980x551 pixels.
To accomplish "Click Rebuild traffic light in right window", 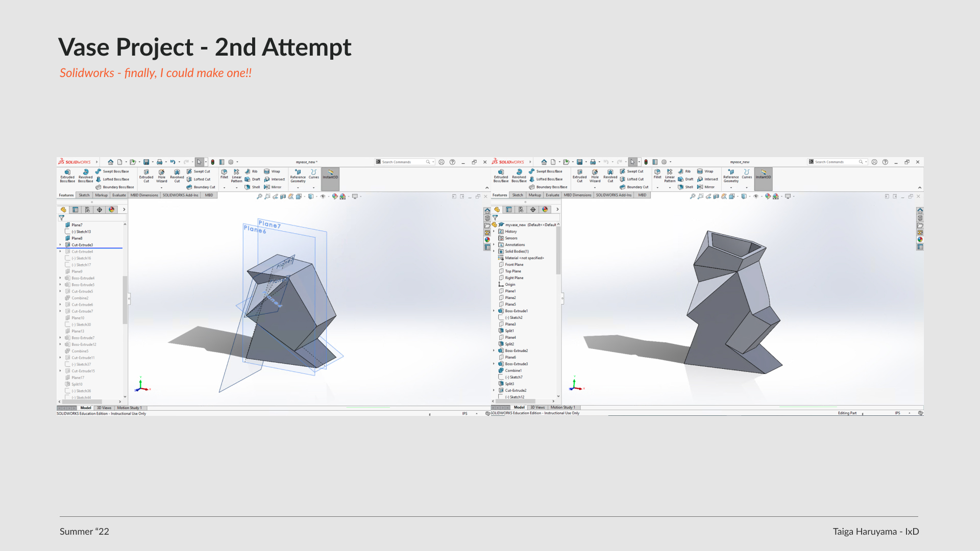I will point(646,162).
